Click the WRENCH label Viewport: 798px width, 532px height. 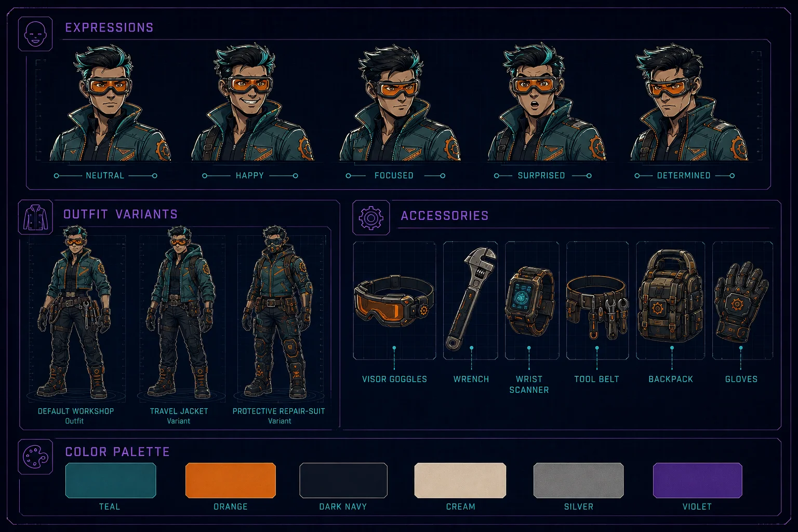(x=471, y=379)
